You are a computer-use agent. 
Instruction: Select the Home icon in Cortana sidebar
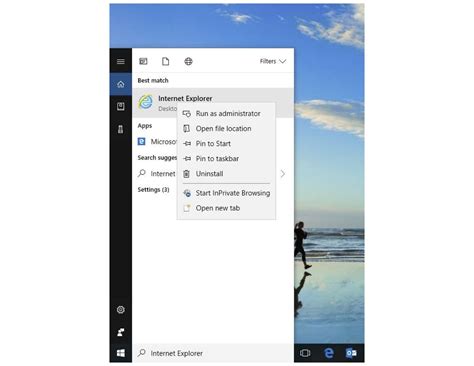coord(121,84)
